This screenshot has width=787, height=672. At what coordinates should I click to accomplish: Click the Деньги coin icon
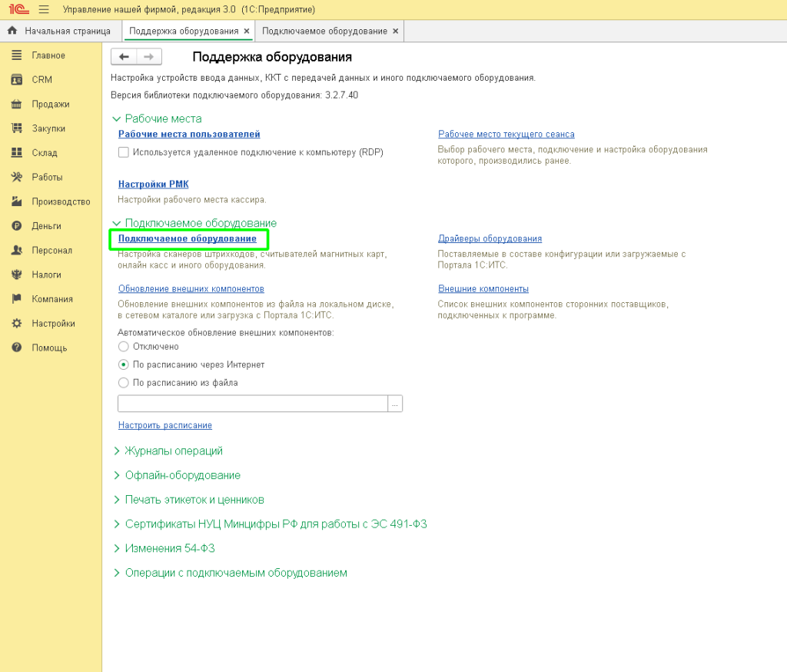(16, 226)
